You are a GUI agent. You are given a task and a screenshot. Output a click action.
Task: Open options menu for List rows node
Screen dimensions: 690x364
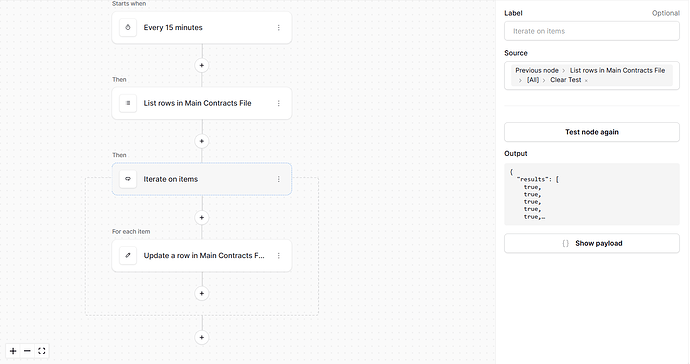pos(279,103)
